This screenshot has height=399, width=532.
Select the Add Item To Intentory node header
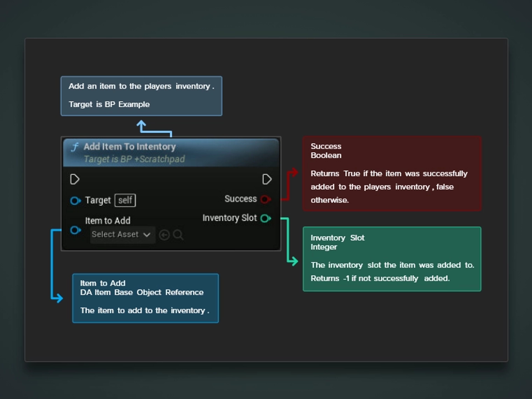(130, 147)
